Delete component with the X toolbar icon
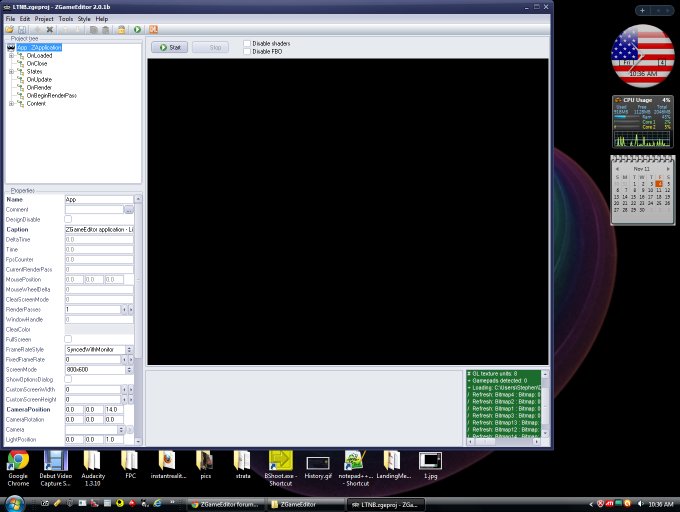The height and width of the screenshot is (512, 680). click(50, 29)
